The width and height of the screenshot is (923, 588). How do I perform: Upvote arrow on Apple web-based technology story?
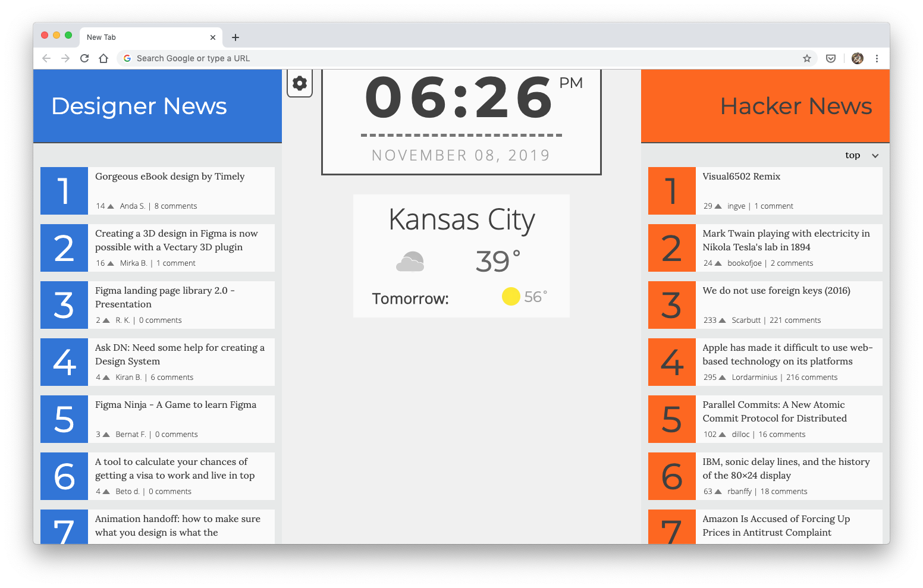click(722, 378)
